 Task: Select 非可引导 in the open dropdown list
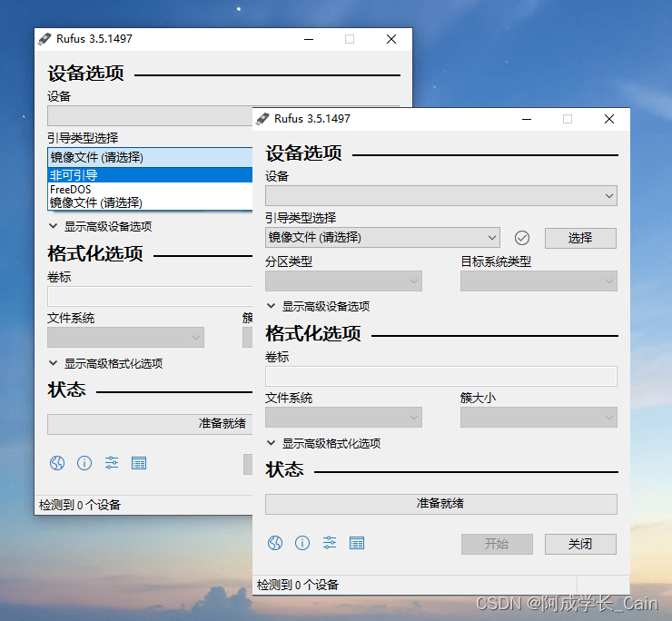tap(150, 175)
